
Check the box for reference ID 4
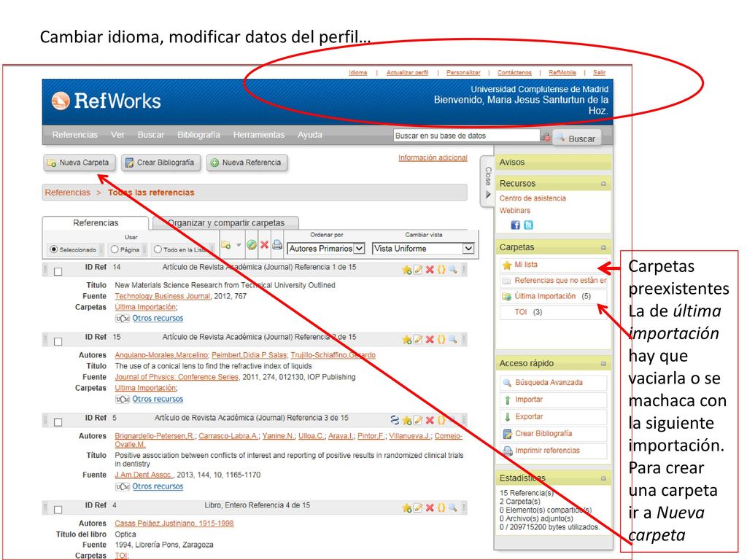pyautogui.click(x=58, y=510)
